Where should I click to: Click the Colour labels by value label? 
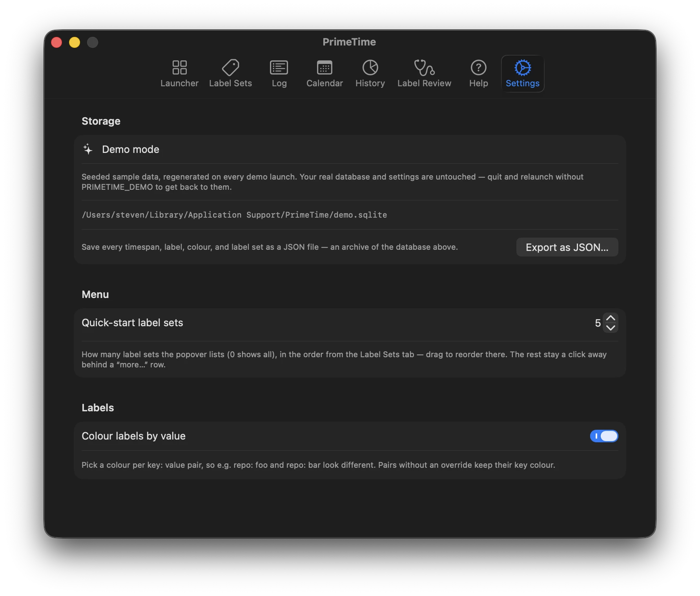(x=133, y=436)
